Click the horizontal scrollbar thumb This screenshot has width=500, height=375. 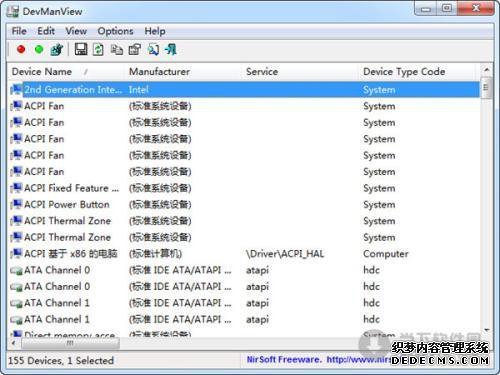click(69, 343)
